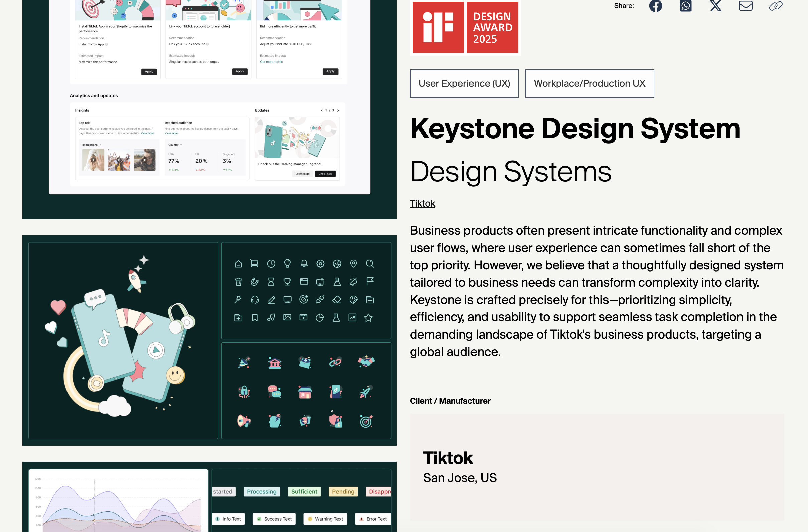808x532 pixels.
Task: Go to next update with right chevron
Action: pyautogui.click(x=338, y=110)
